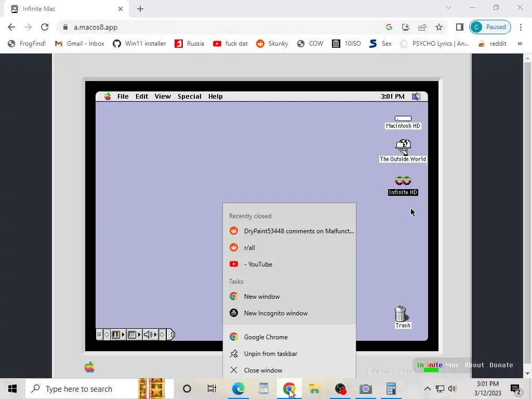Open Monitor resolution control strip module
532x399 pixels.
pos(134,335)
